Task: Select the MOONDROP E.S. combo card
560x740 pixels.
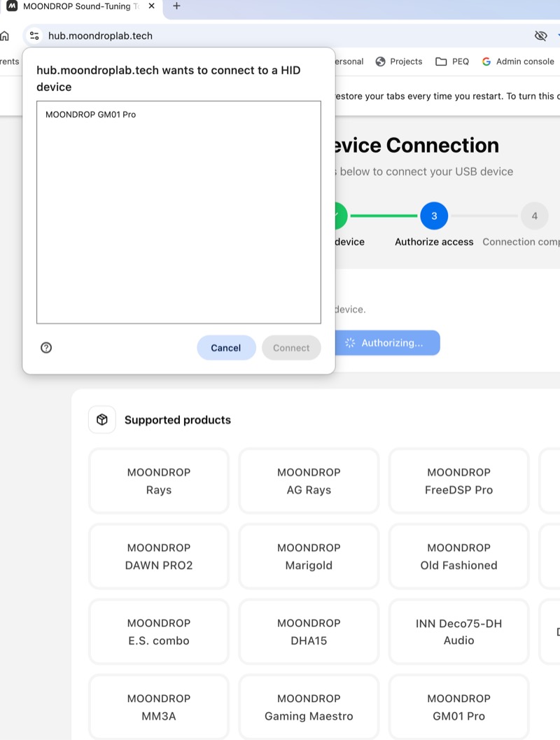Action: (159, 631)
